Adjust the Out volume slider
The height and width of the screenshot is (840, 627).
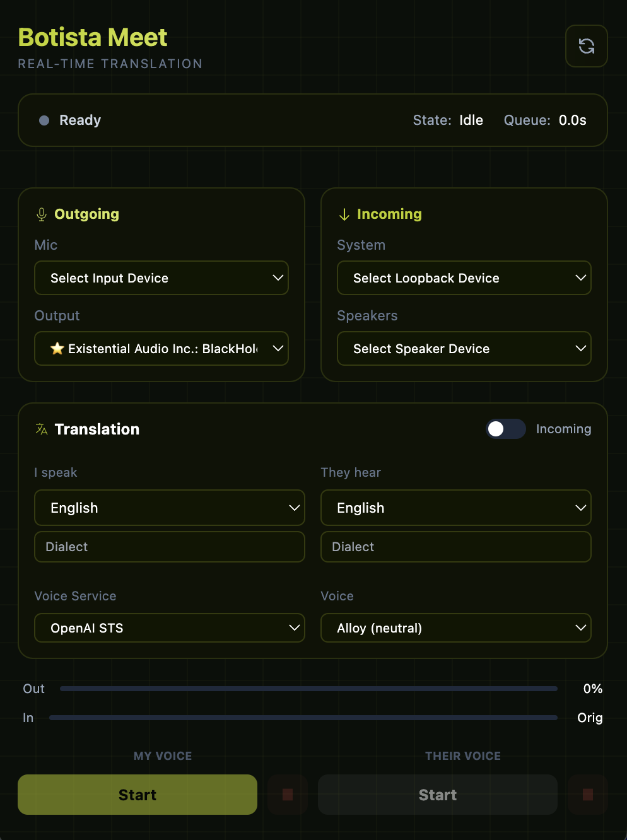[x=308, y=689]
